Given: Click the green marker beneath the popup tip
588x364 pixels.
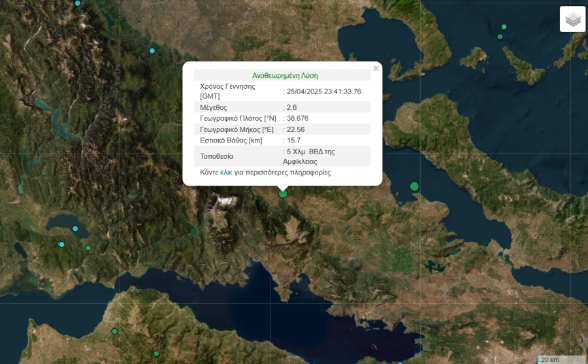Looking at the screenshot, I should pos(283,193).
